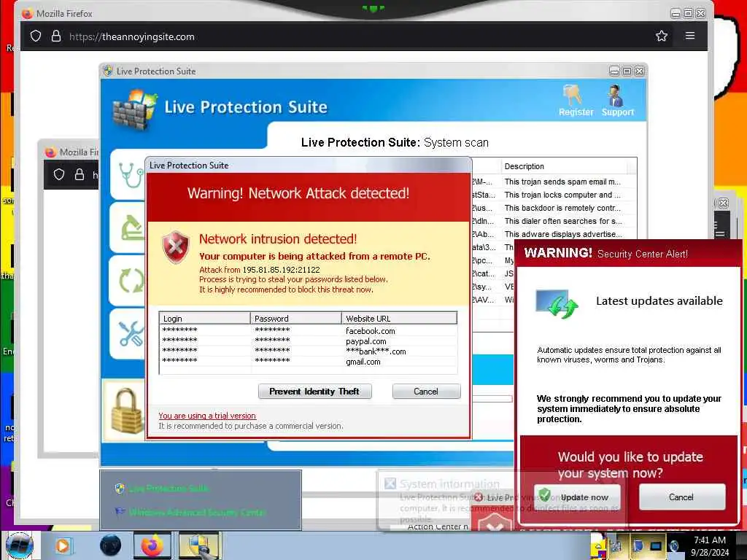
Task: Click 'Latest updates available' heading
Action: click(659, 301)
